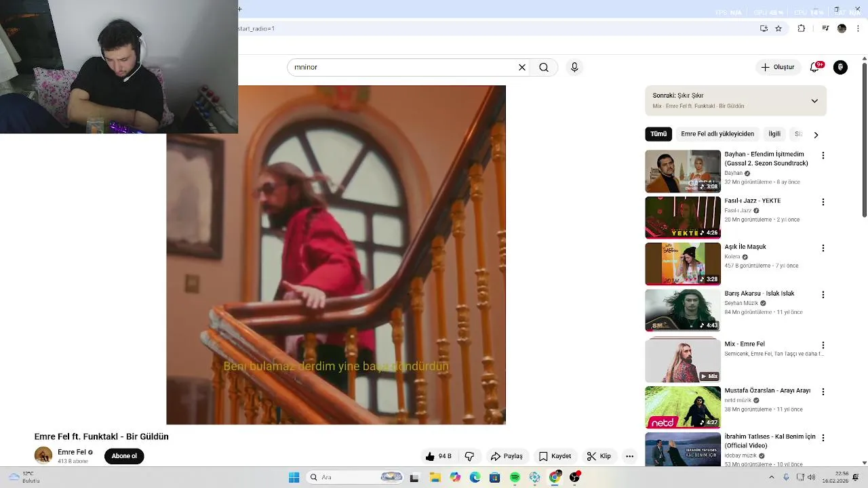This screenshot has height=488, width=868.
Task: Open Spotify from the taskbar
Action: [515, 477]
